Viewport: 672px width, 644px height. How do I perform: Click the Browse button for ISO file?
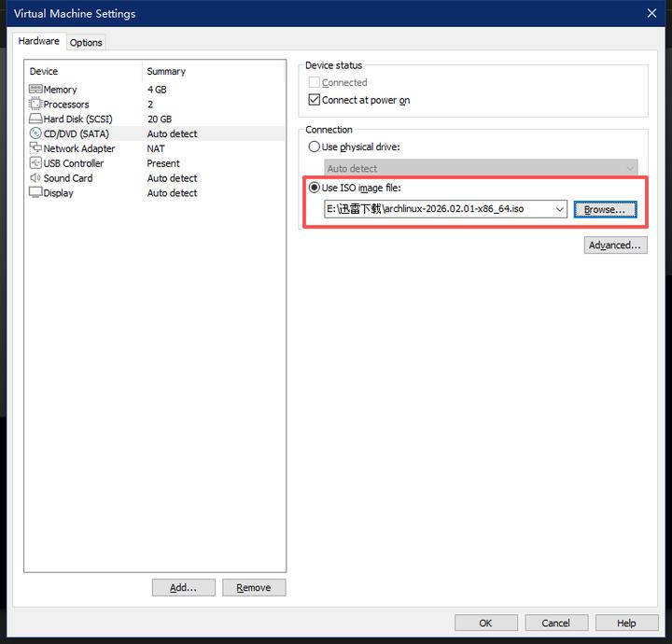605,210
